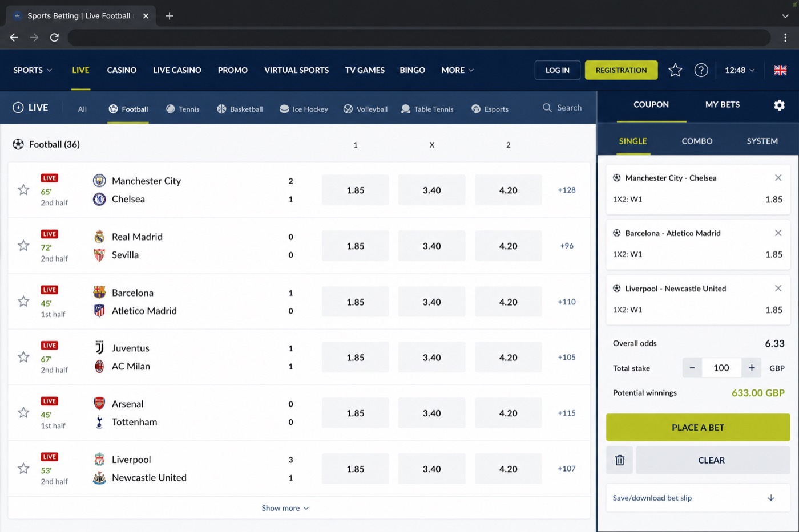Screen dimensions: 799x532
Task: Delete coupon with the trash bin icon
Action: coord(620,460)
